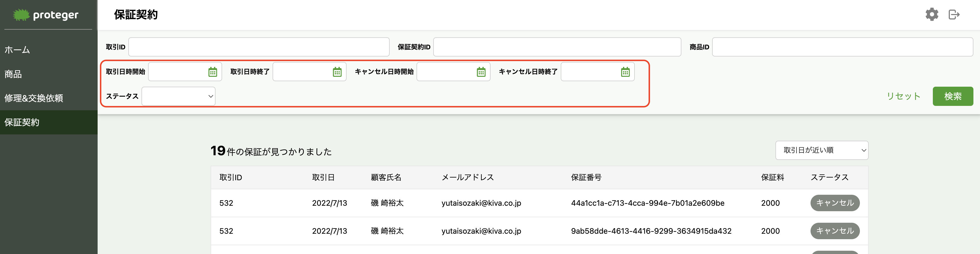Click customer name in 9ab58dde row
980x254 pixels.
pyautogui.click(x=387, y=231)
